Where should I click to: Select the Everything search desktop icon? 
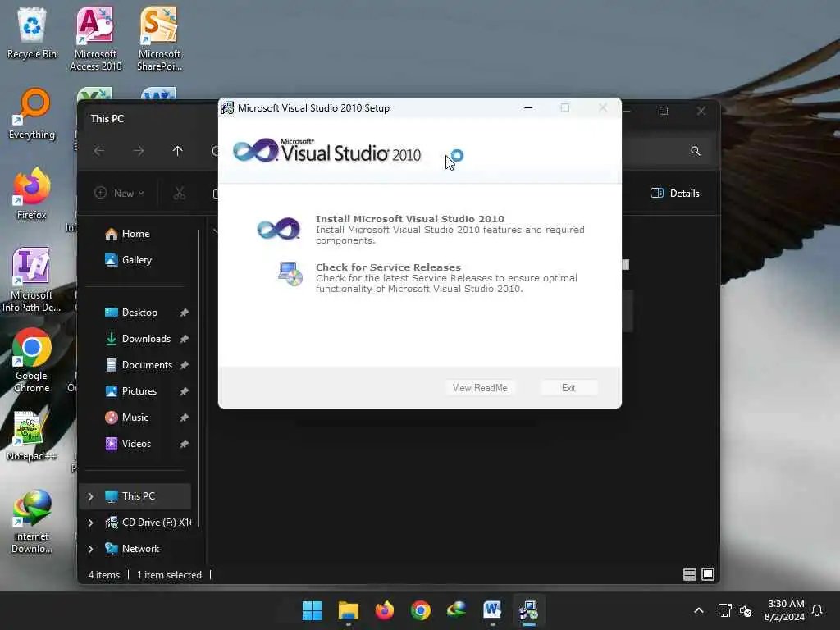click(x=32, y=113)
